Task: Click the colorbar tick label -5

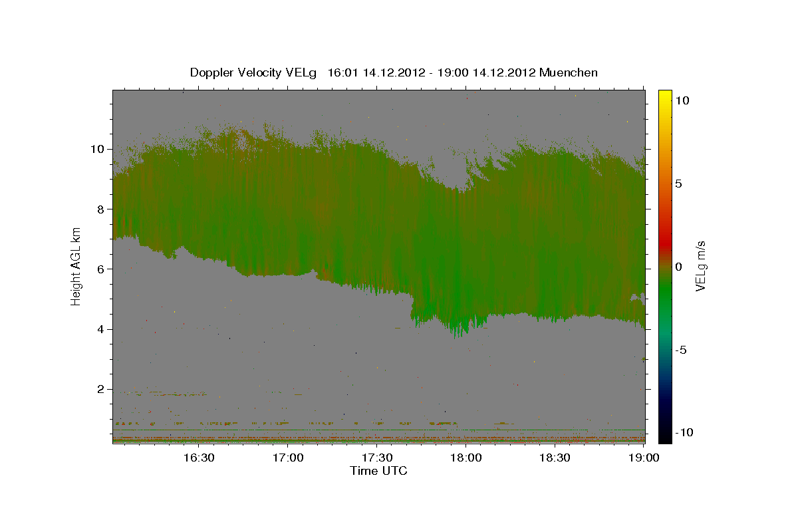Action: point(681,350)
